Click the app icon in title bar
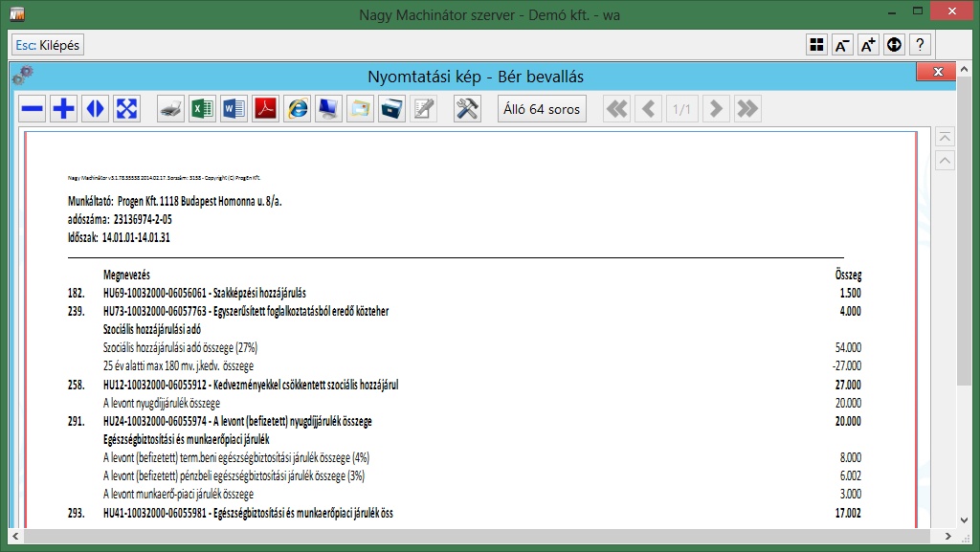 (x=17, y=13)
